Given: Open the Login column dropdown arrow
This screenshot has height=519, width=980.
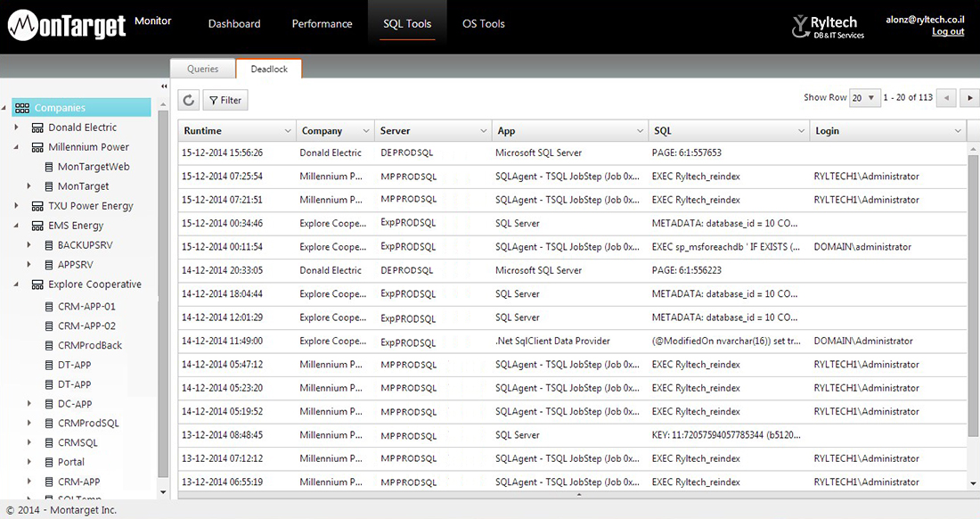Looking at the screenshot, I should point(958,131).
